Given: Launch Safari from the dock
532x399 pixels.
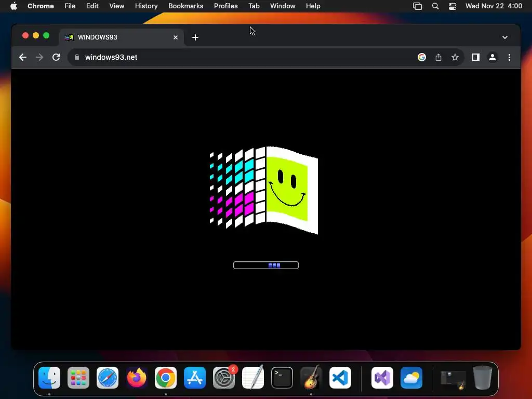Looking at the screenshot, I should [108, 378].
